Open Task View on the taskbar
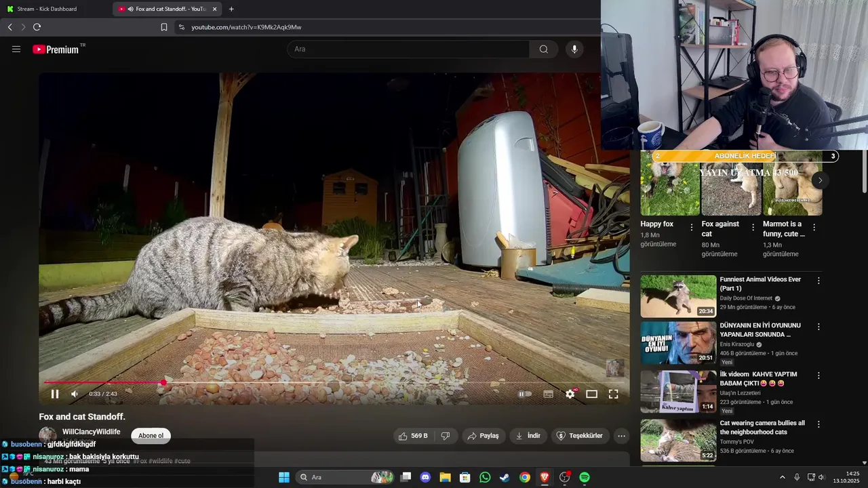The image size is (868, 488). pos(406,477)
